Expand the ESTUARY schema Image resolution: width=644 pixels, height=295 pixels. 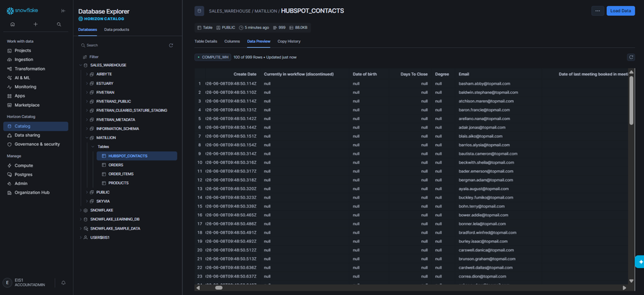87,84
